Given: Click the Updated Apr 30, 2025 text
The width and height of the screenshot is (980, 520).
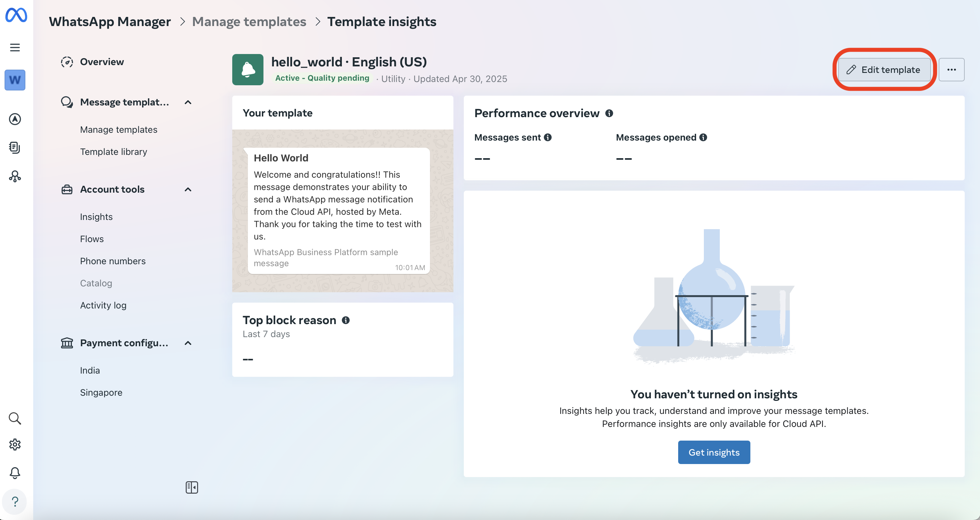Looking at the screenshot, I should pyautogui.click(x=460, y=79).
